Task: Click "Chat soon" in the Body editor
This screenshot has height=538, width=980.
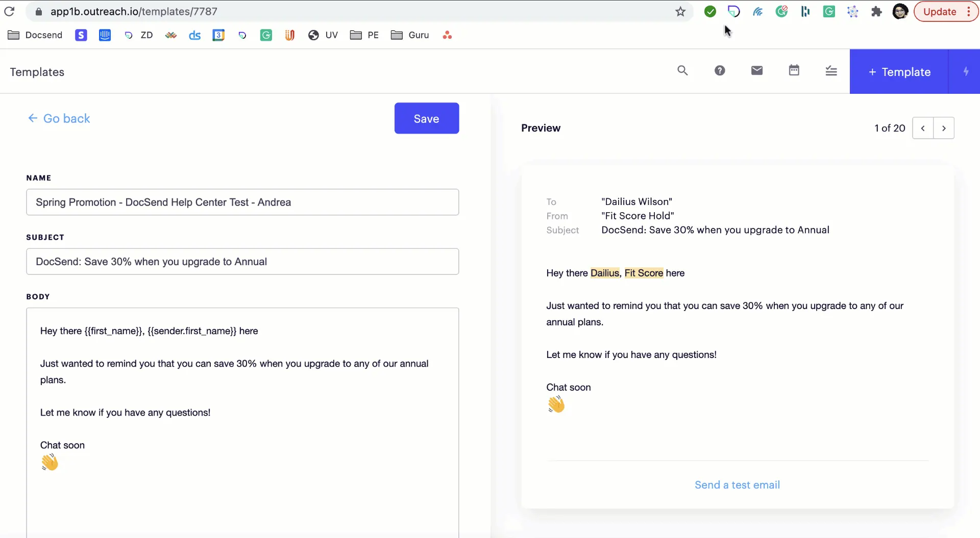Action: click(x=62, y=445)
